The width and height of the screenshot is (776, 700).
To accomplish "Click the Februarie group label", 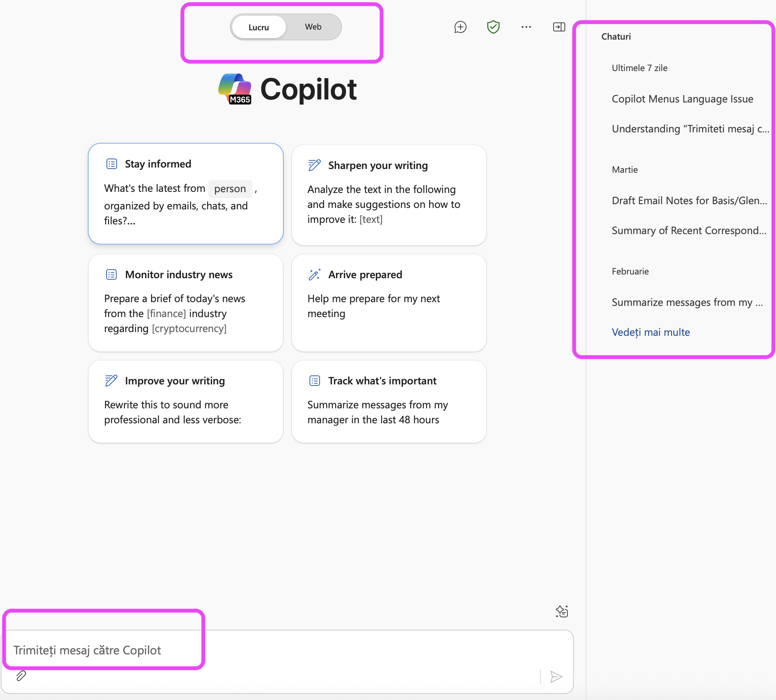I will click(630, 271).
